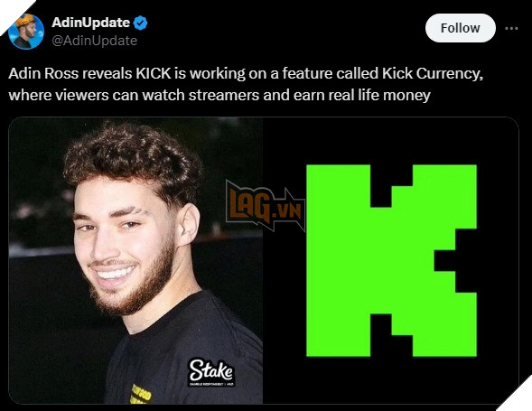The image size is (532, 411).
Task: Open the AdinUpdate display name link
Action: pos(90,23)
